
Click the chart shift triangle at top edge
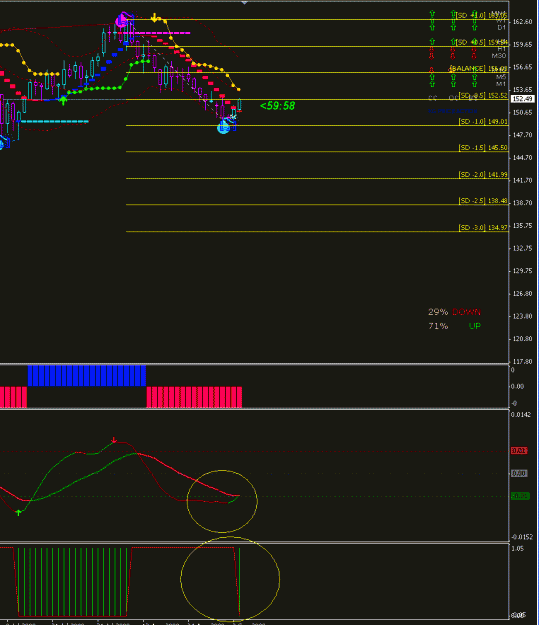tap(244, 2)
